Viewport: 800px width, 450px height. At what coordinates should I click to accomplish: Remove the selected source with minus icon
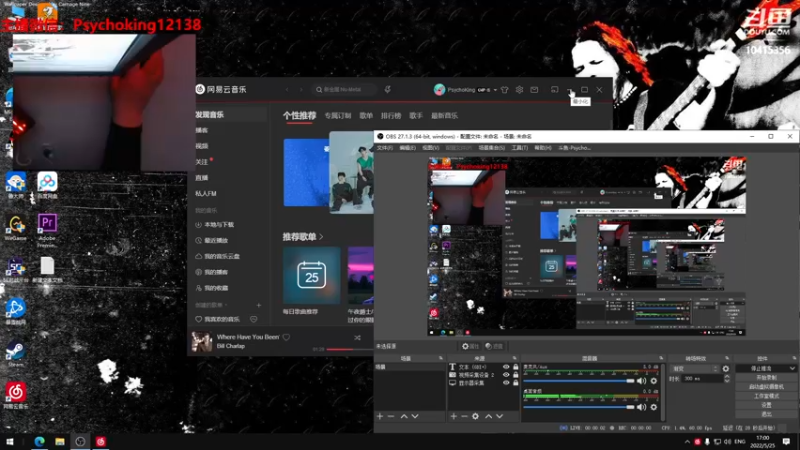464,416
